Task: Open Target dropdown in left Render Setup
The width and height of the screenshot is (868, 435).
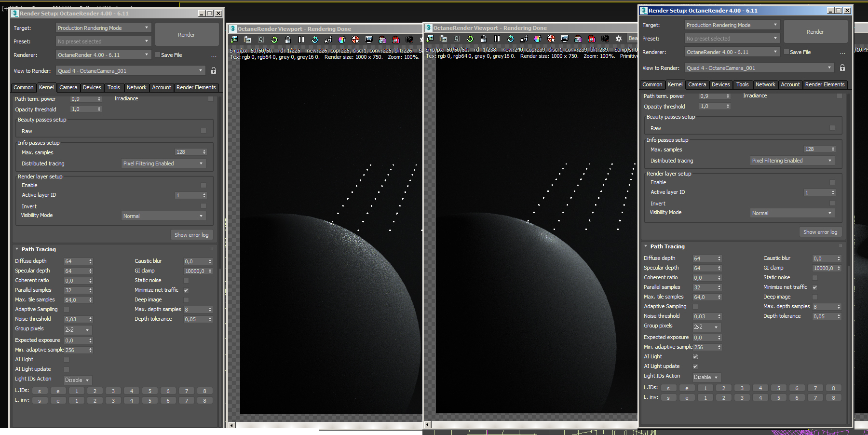Action: pyautogui.click(x=104, y=28)
